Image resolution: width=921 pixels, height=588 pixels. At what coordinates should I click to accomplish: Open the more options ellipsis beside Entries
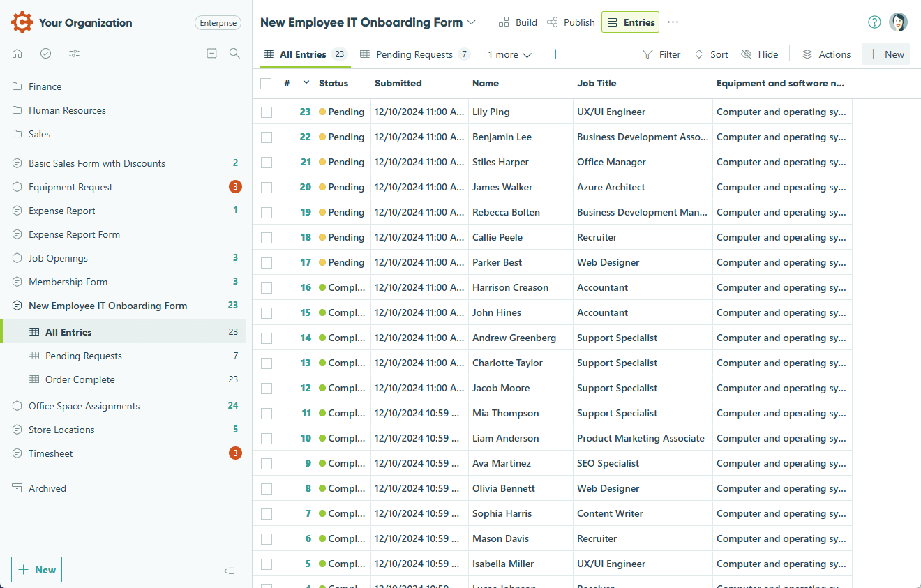pos(673,22)
